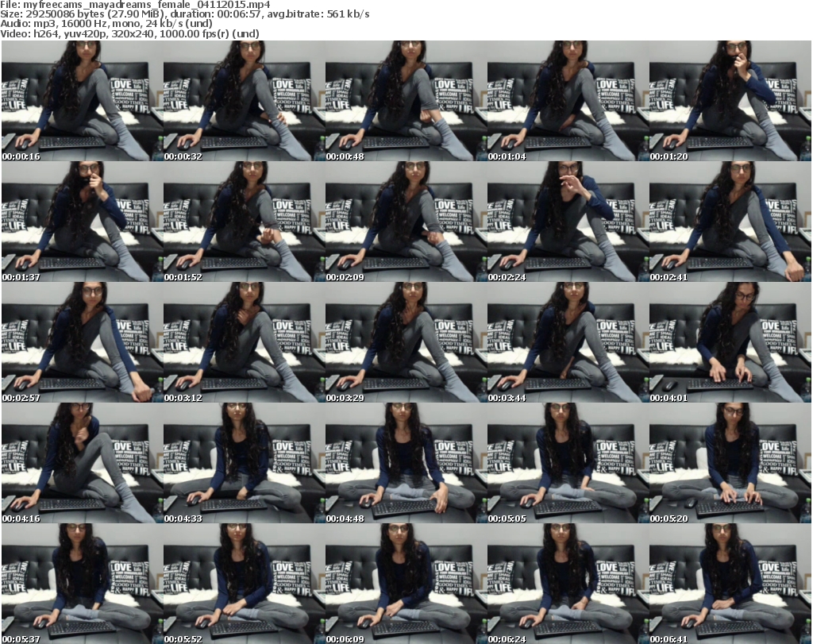Select the thumbnail at 00:02:09
The height and width of the screenshot is (644, 813).
tap(406, 222)
